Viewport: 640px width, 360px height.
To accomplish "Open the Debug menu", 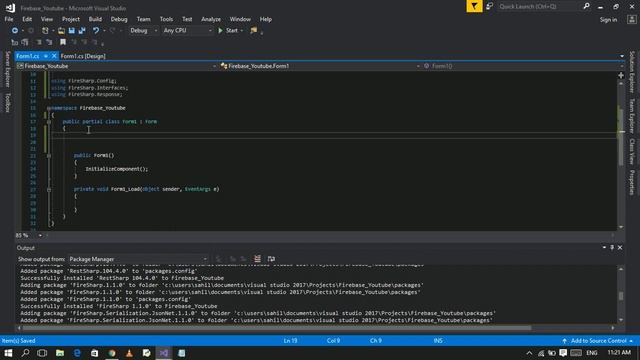I will pos(119,19).
